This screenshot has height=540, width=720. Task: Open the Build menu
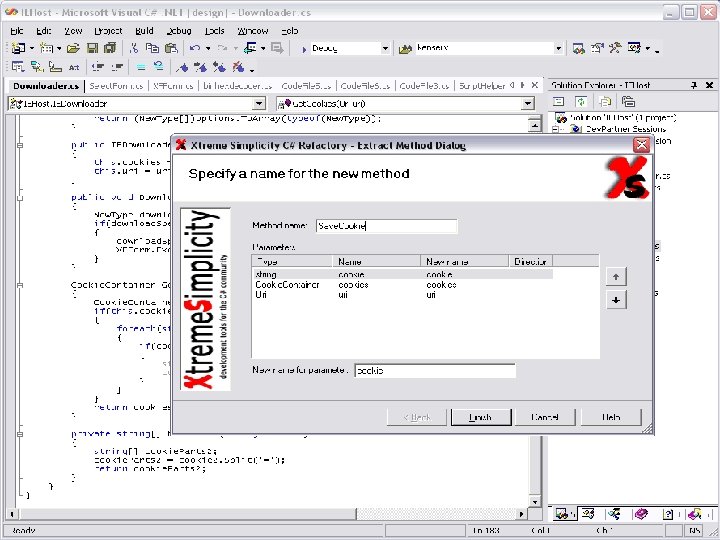(144, 31)
